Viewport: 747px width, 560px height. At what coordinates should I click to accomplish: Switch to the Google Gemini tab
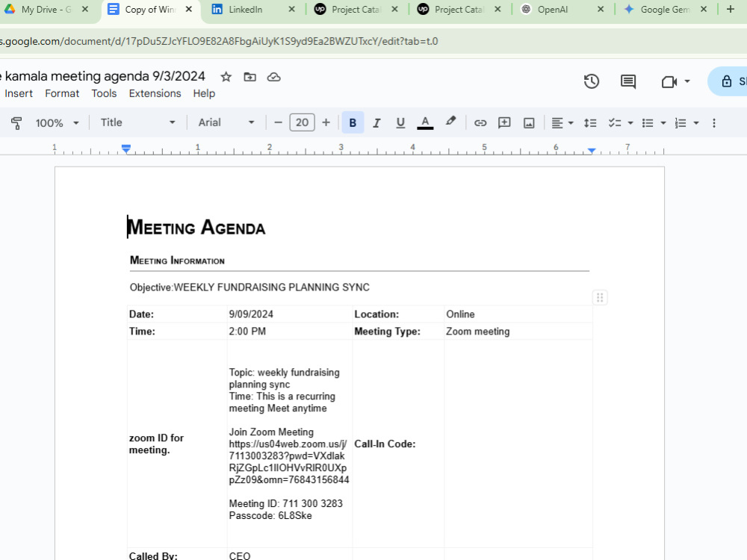point(664,10)
